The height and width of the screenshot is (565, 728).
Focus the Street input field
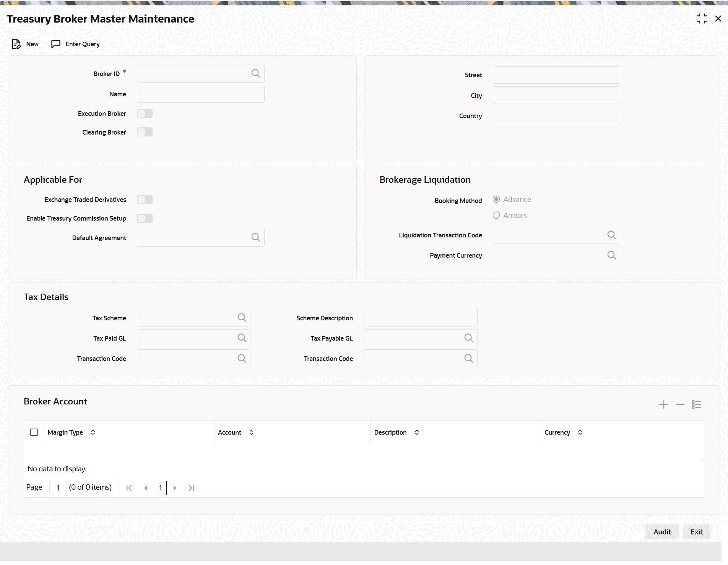(556, 75)
